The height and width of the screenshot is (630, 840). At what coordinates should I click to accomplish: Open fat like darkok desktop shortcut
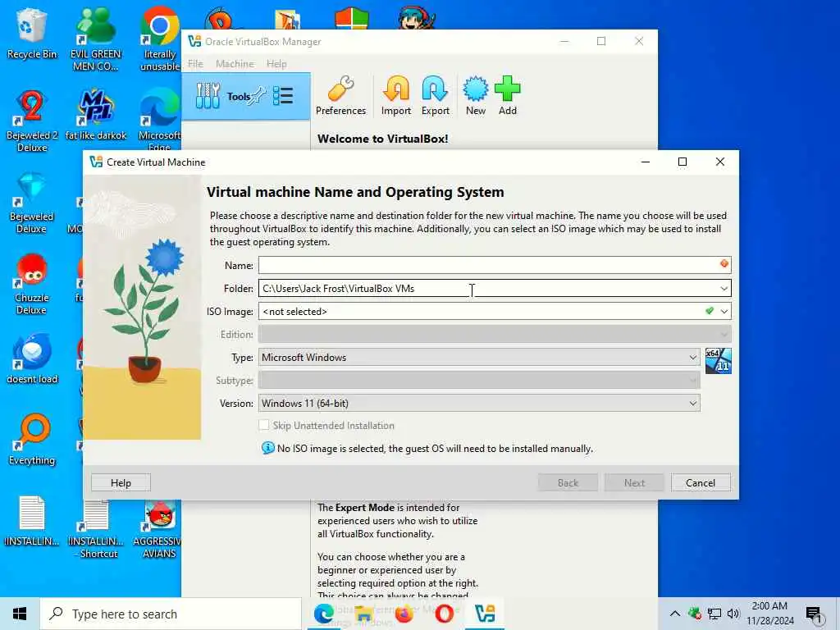click(x=95, y=115)
